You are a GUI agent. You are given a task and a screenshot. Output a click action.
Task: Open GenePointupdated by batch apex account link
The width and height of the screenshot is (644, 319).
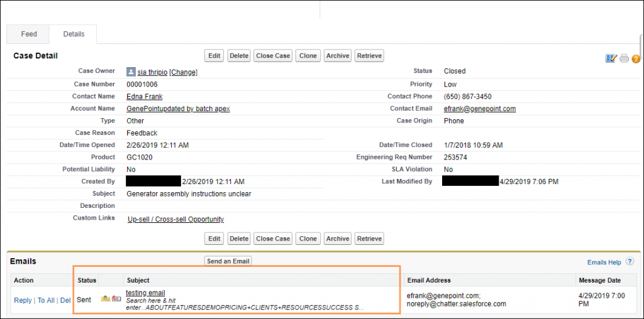pyautogui.click(x=178, y=109)
